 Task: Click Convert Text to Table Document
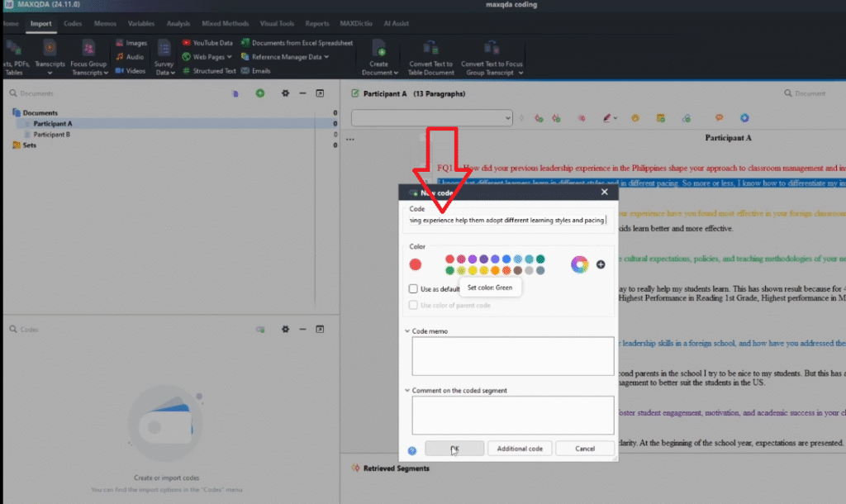click(x=430, y=49)
